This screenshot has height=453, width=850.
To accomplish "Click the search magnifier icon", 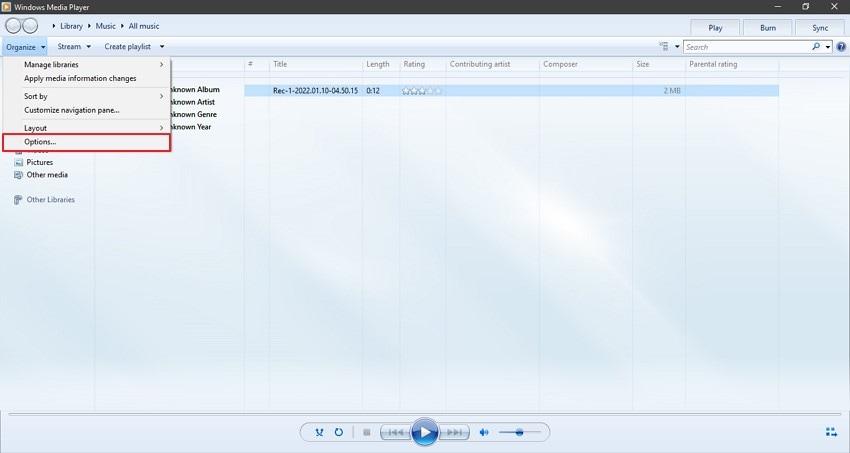I will (x=816, y=47).
